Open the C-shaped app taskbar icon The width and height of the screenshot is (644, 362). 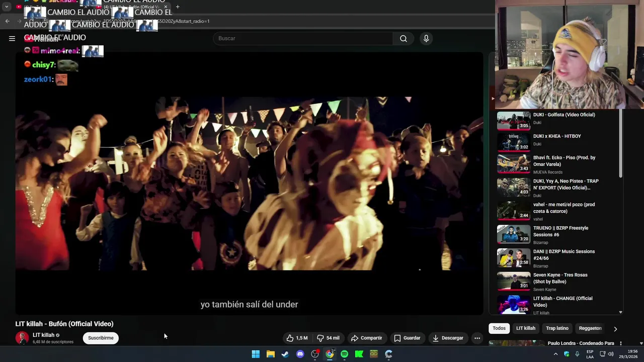tap(389, 354)
